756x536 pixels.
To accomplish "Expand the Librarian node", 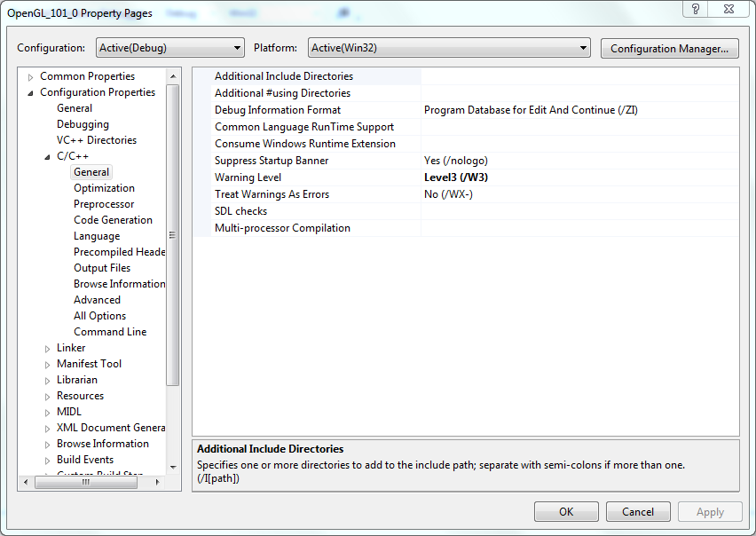I will (47, 381).
